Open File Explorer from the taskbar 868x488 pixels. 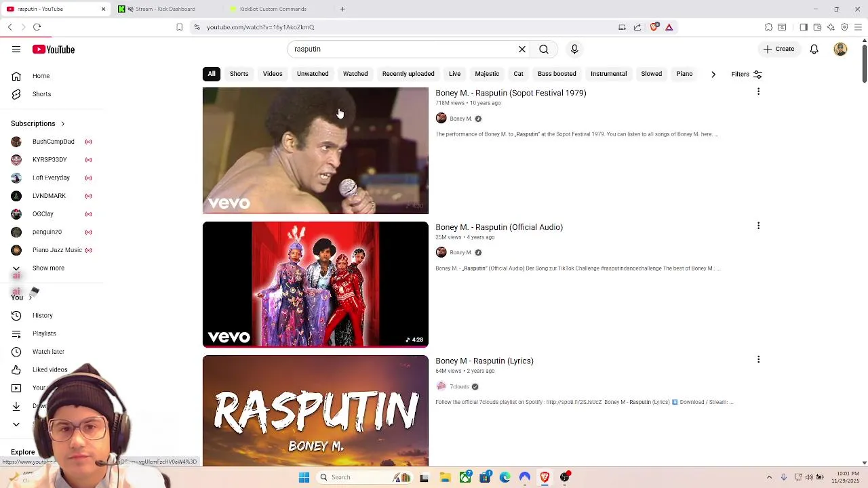pos(445,477)
